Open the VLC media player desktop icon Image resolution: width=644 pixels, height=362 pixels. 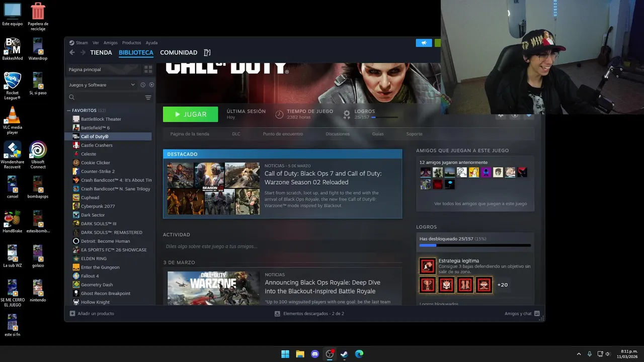13,121
